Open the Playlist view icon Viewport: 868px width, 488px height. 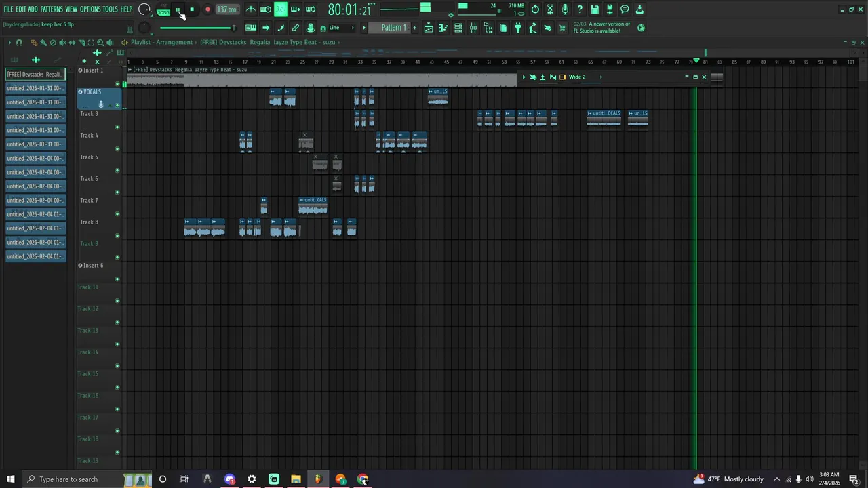coord(429,28)
